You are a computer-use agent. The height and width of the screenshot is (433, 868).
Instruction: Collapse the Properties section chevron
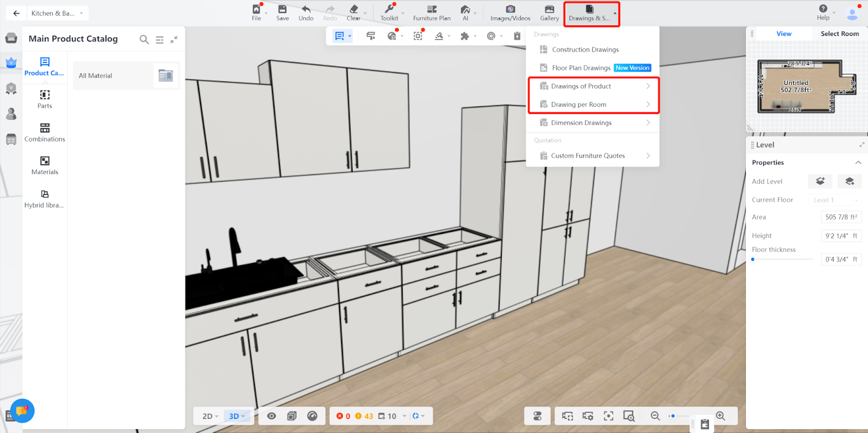[858, 163]
